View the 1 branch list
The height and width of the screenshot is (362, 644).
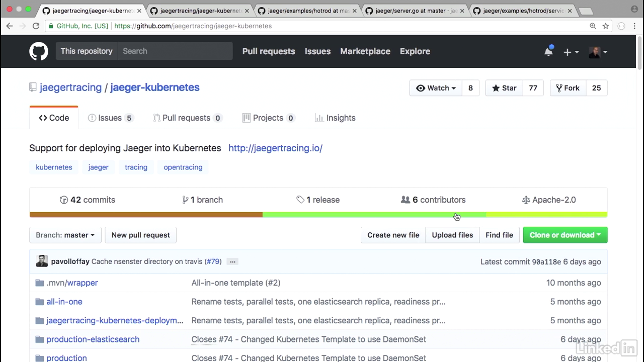(202, 200)
